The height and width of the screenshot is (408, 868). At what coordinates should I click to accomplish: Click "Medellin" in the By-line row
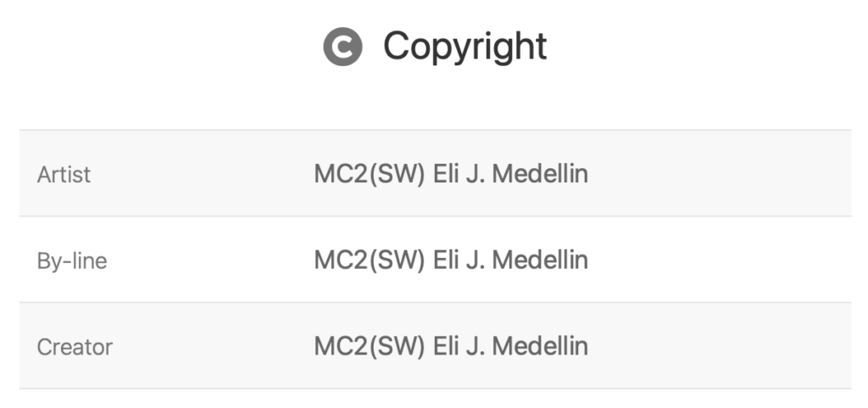pos(540,260)
